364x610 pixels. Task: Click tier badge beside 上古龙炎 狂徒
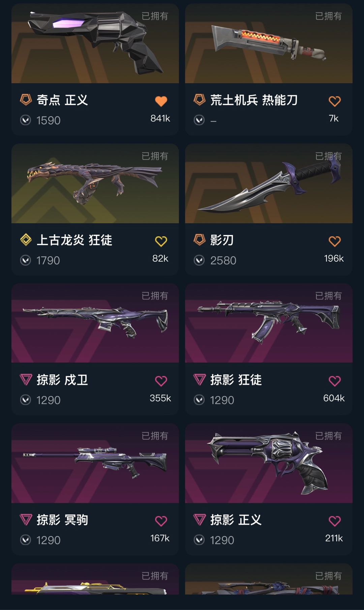[x=26, y=240]
